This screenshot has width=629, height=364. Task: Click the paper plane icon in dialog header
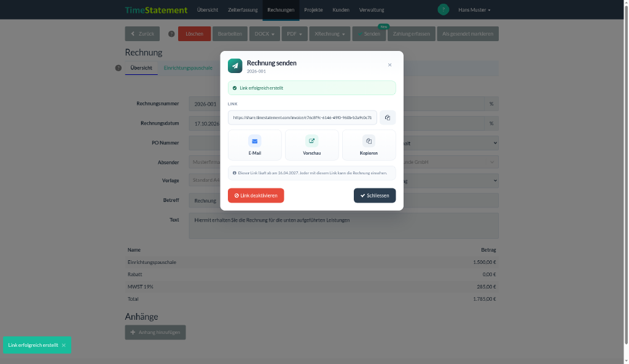(x=235, y=66)
